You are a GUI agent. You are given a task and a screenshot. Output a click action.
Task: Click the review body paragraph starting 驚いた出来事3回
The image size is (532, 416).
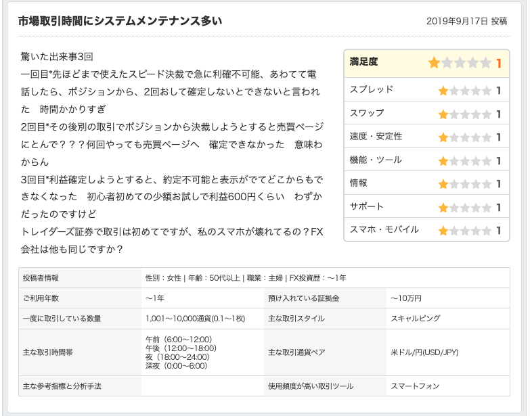(x=173, y=152)
